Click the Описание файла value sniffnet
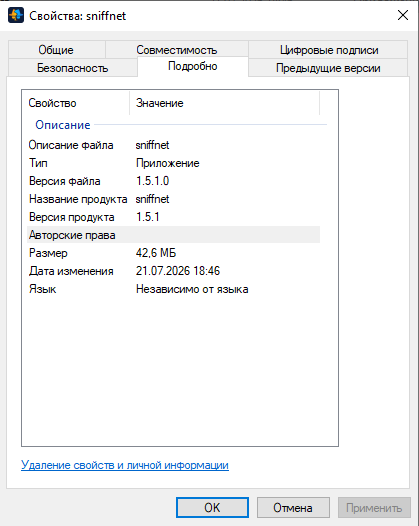Screen dimensions: 419x526 152,145
